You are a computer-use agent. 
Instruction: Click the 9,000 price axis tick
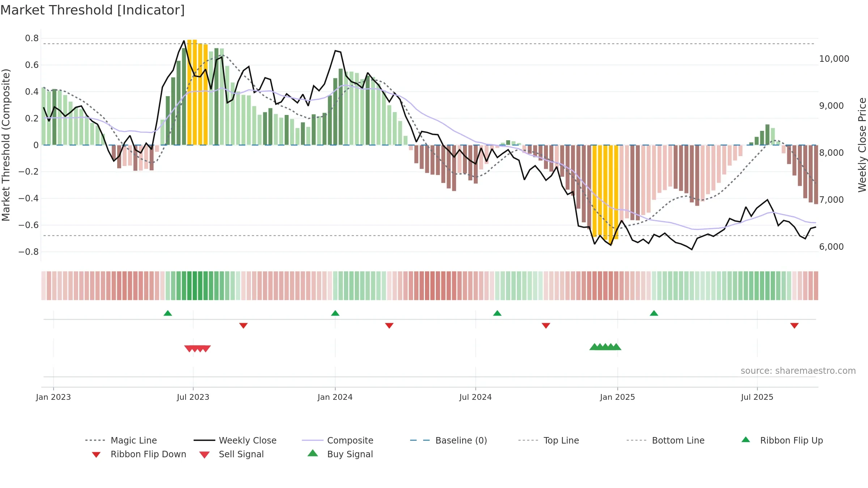[831, 106]
